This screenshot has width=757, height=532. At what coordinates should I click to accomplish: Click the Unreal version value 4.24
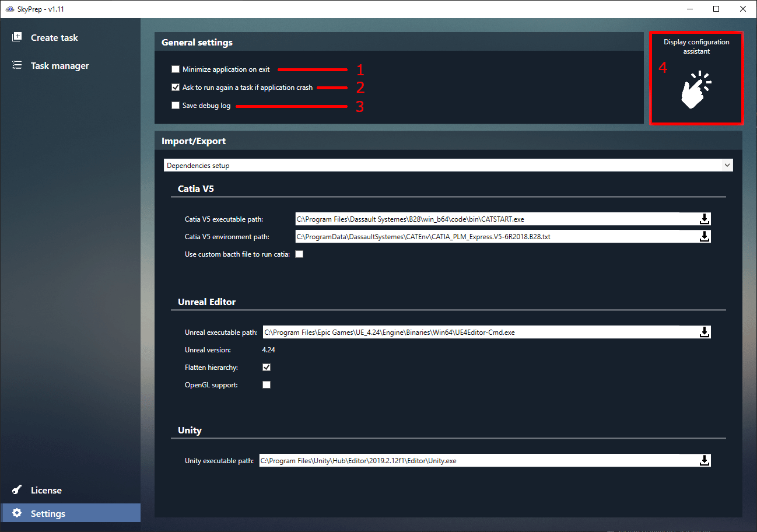(x=269, y=350)
